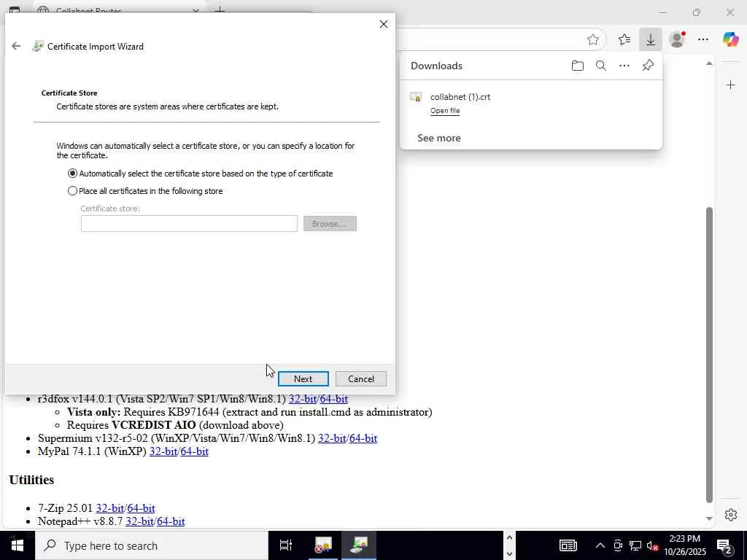Switch to the first certificate taskbar app
The height and width of the screenshot is (560, 747).
click(x=323, y=545)
